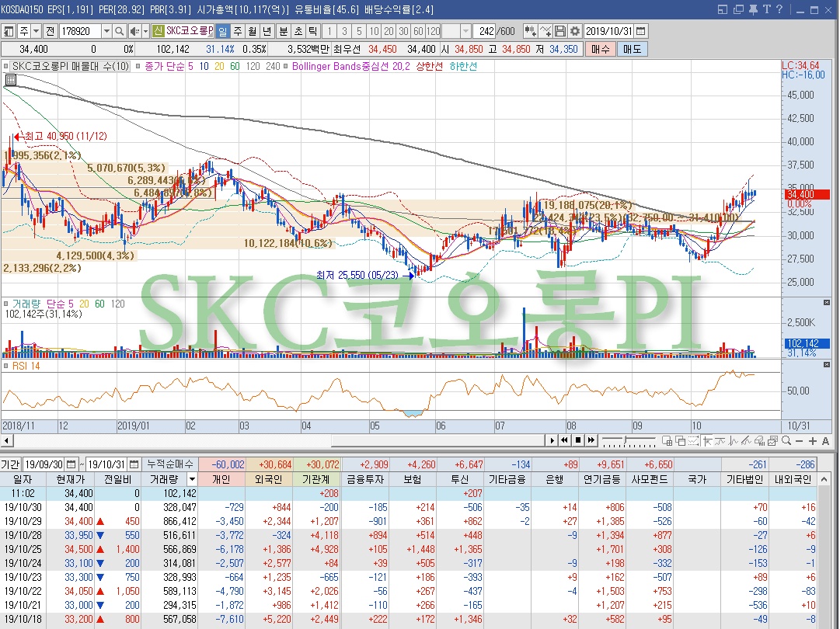
Task: Click the chart zoom slider handle
Action: pyautogui.click(x=625, y=440)
